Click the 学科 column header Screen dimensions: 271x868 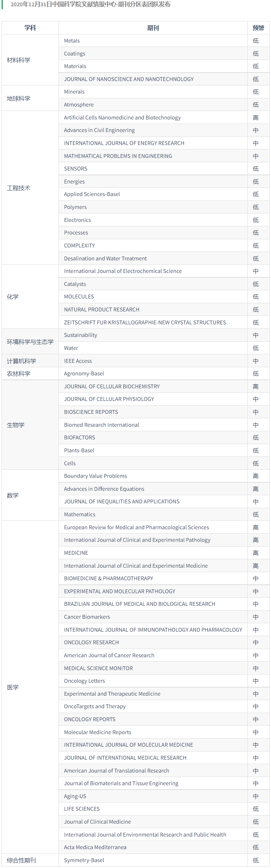(30, 28)
